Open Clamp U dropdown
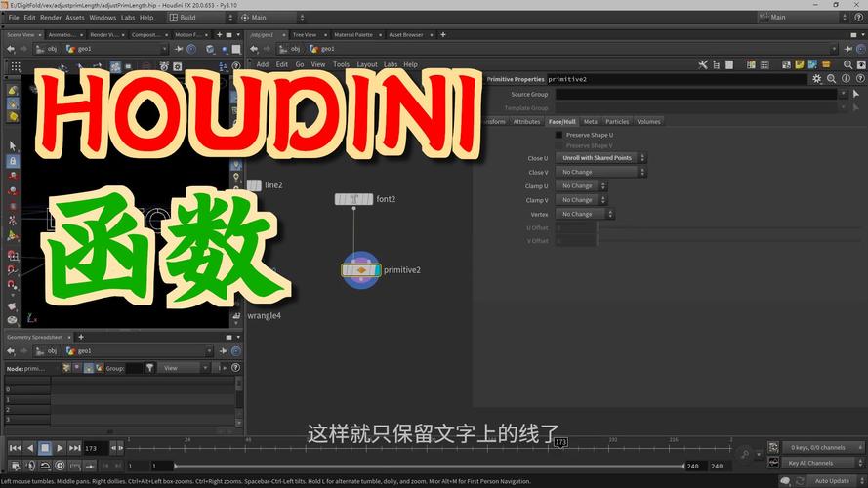Viewport: 868px width, 488px height. tap(582, 186)
